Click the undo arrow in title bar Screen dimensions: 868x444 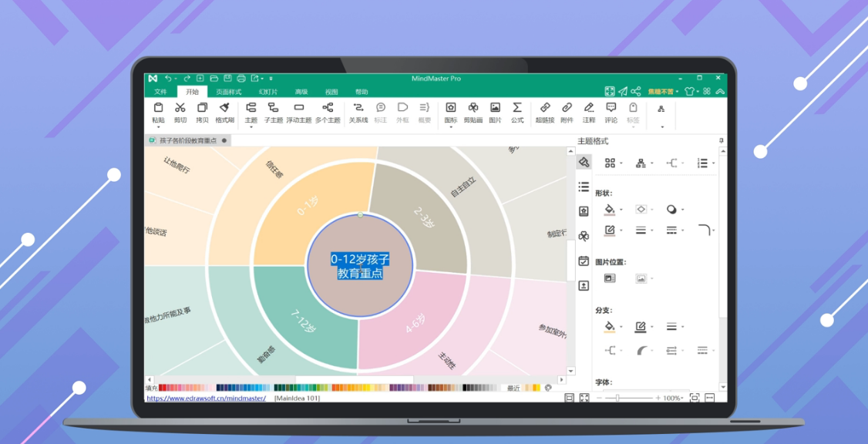(168, 79)
